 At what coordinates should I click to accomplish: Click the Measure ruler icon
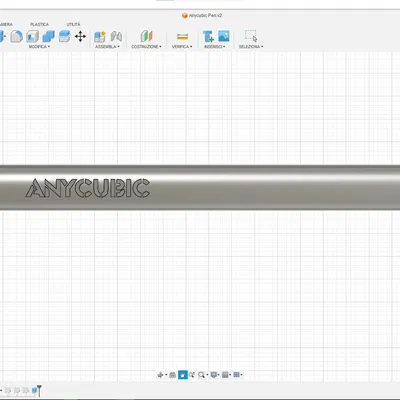click(182, 36)
